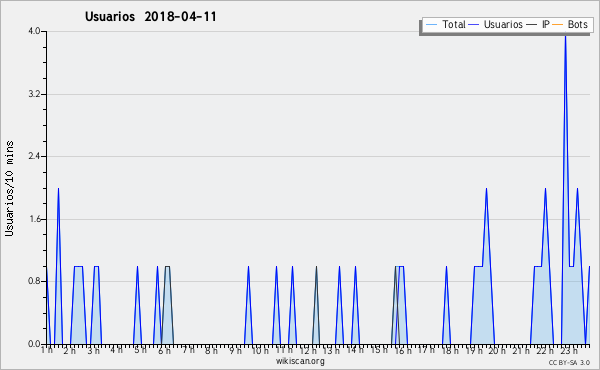600x370 pixels.
Task: Click the '16 h' x-axis label
Action: click(403, 351)
